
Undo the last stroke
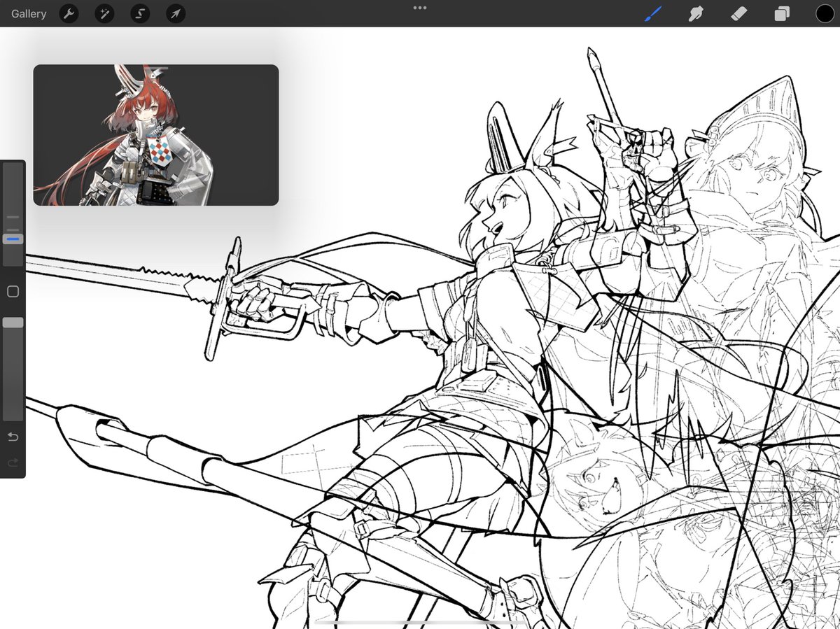(x=13, y=437)
